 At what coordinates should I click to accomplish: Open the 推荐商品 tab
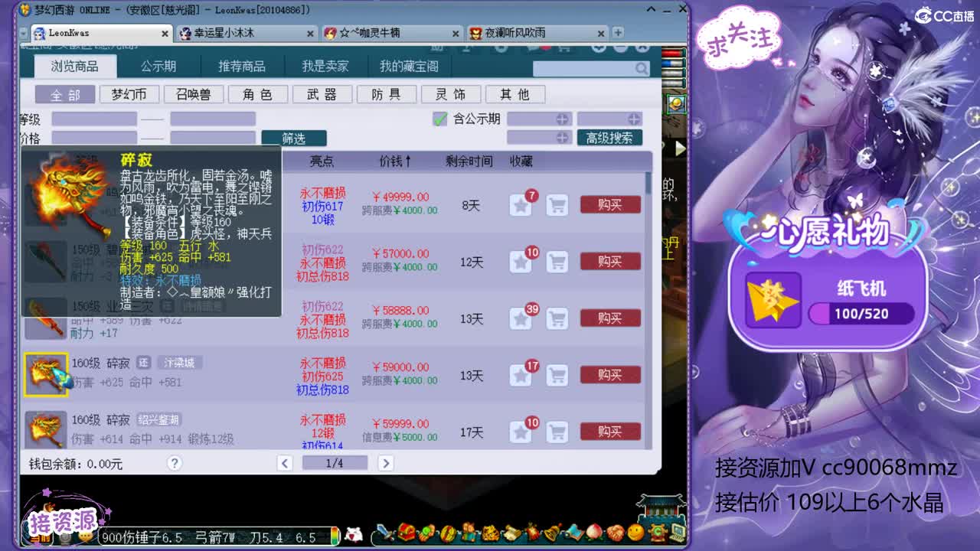(x=243, y=66)
